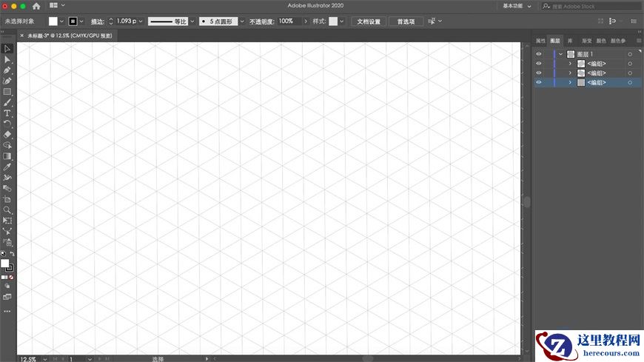This screenshot has height=362, width=644.
Task: Switch to the 颜色 panel tab
Action: click(601, 41)
